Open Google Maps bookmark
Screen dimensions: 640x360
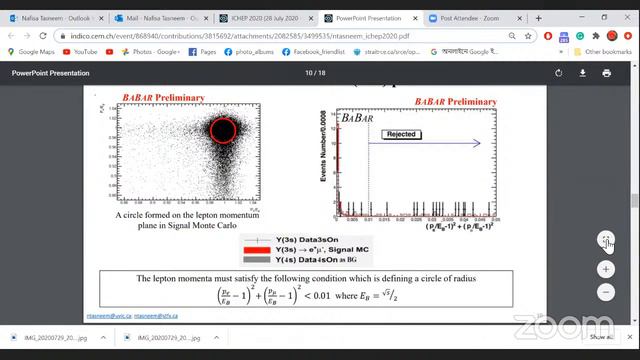31,52
